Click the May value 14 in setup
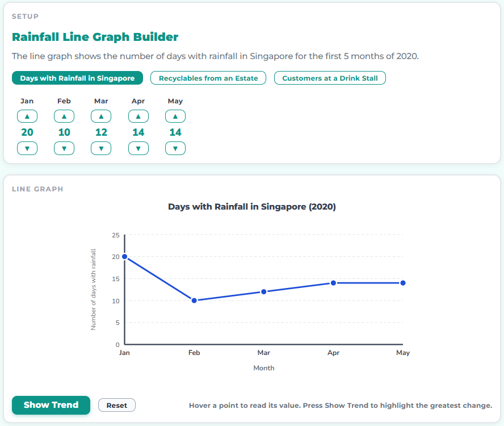The height and width of the screenshot is (426, 504). 175,132
